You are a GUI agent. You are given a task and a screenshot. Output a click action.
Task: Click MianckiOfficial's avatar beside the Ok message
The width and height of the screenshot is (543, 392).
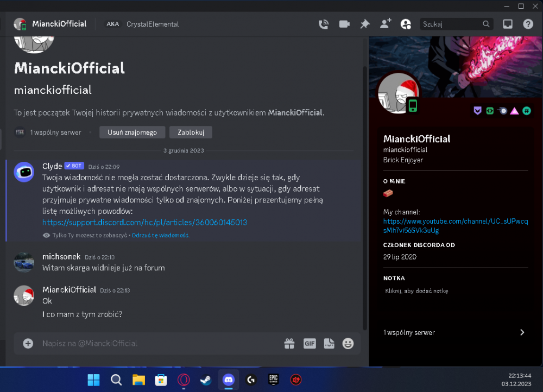tap(24, 295)
